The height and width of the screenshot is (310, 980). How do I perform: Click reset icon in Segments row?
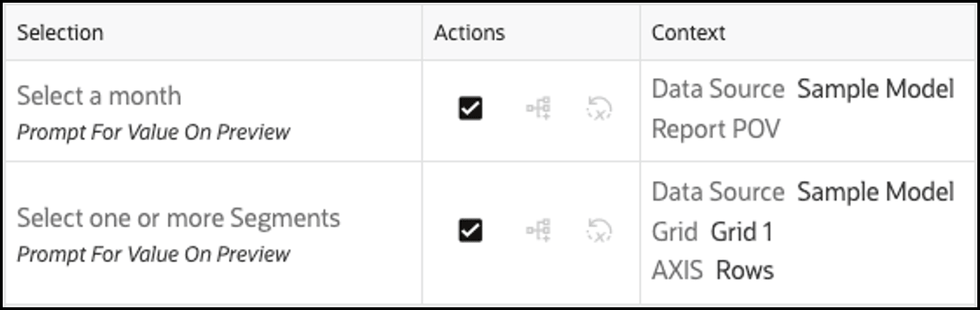coord(599,231)
